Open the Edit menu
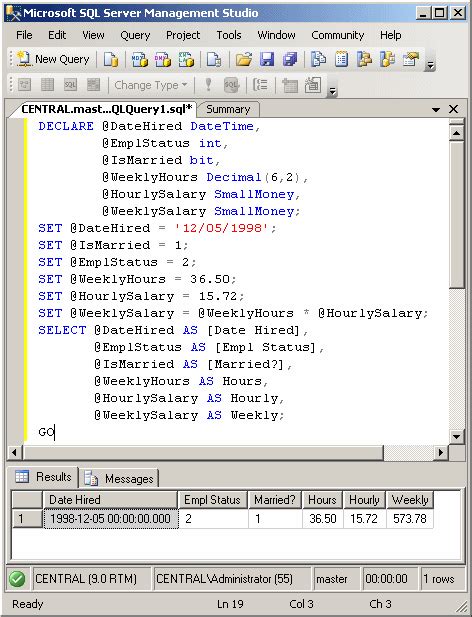Viewport: 472px width, 617px height. (x=57, y=35)
